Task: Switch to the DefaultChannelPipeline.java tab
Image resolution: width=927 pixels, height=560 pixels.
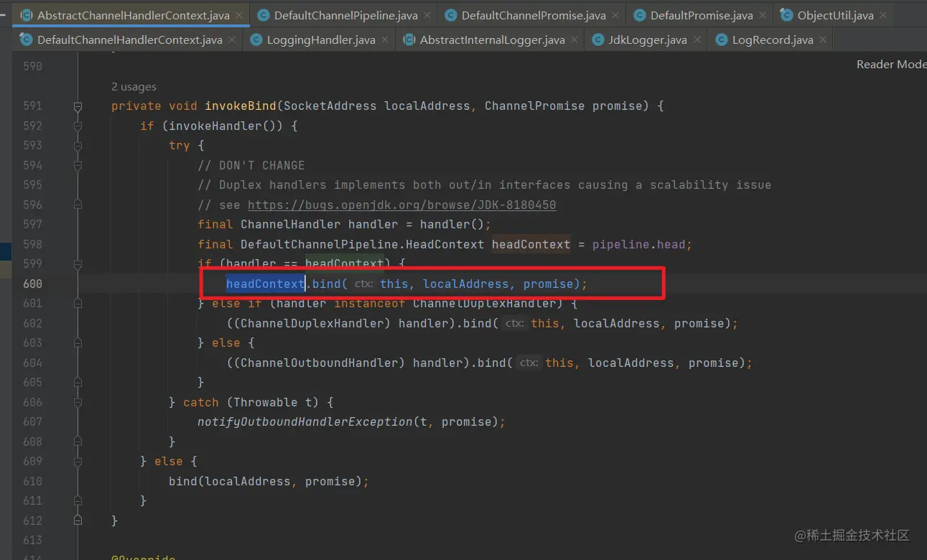Action: [x=345, y=15]
